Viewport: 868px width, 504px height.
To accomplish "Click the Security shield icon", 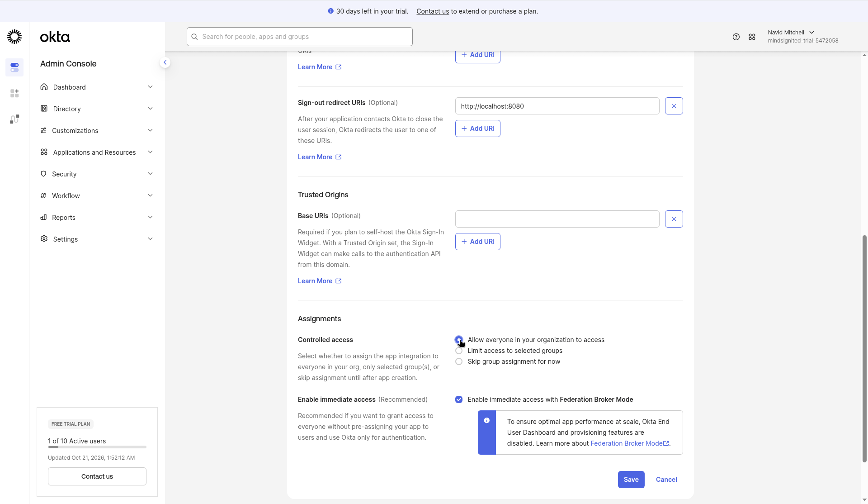I will [43, 174].
